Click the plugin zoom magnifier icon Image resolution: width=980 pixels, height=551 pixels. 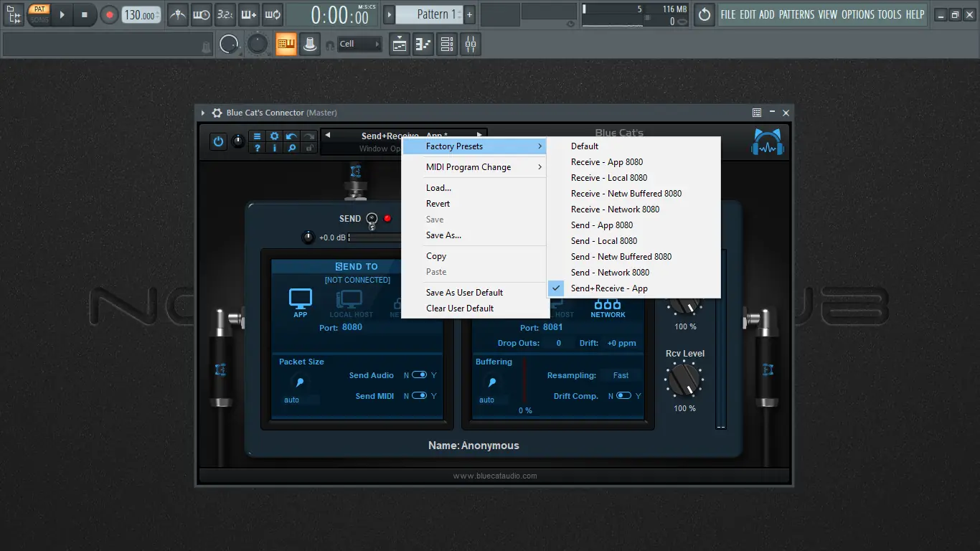291,149
